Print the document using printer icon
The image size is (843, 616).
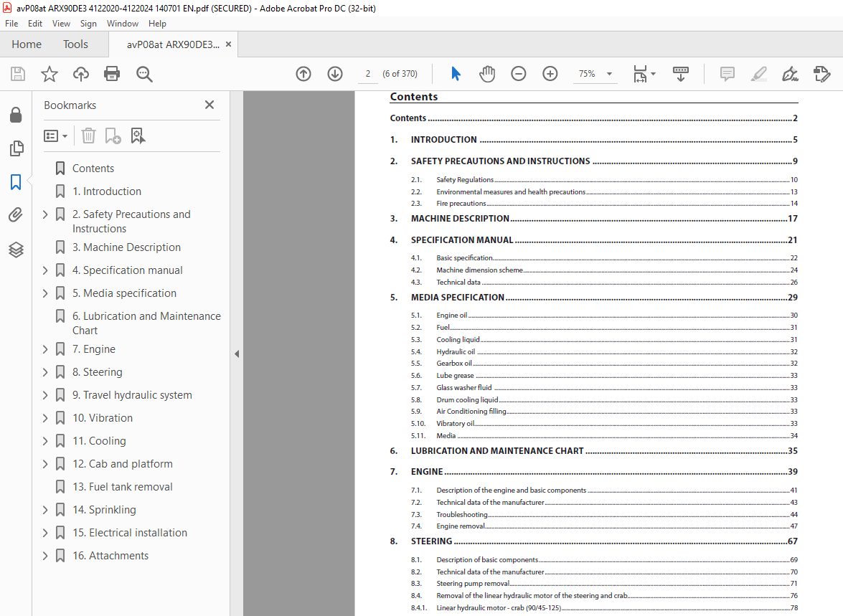point(112,74)
